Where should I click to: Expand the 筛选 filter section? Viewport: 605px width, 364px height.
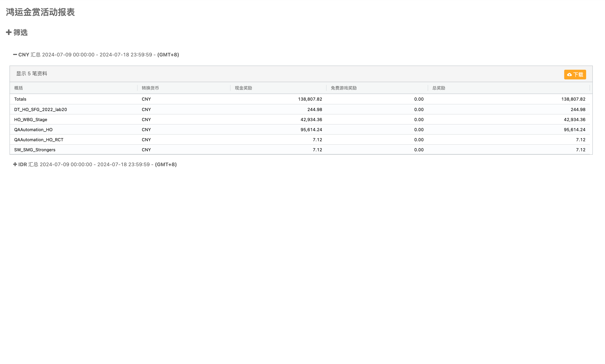click(x=20, y=32)
